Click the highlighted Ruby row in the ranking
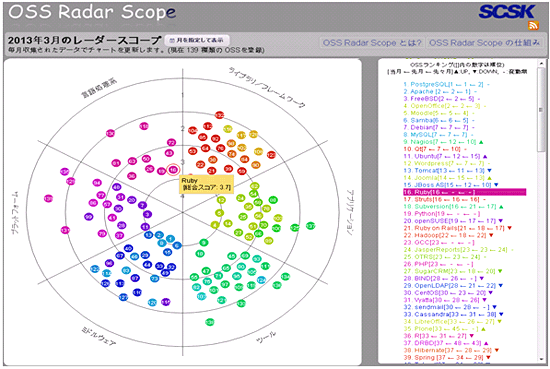550x369 pixels. (465, 192)
